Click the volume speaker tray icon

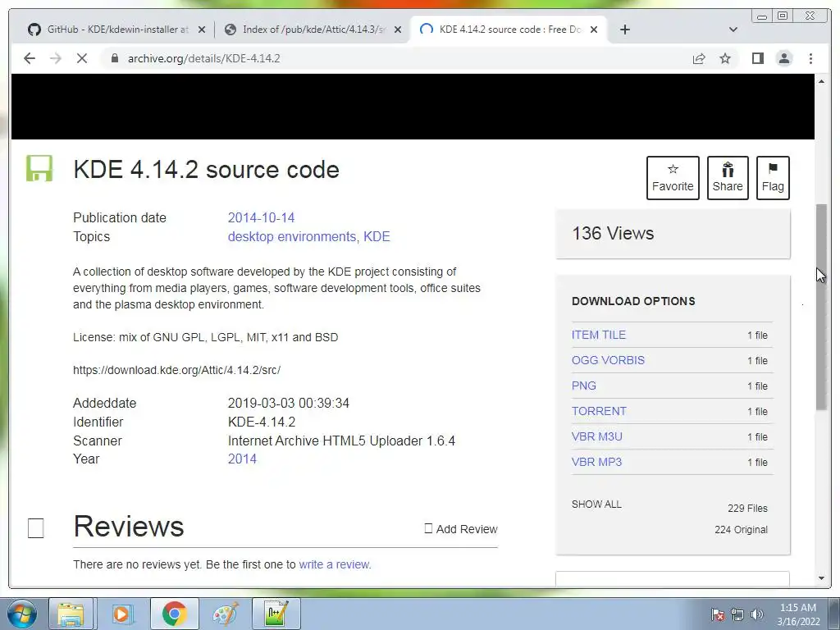757,614
